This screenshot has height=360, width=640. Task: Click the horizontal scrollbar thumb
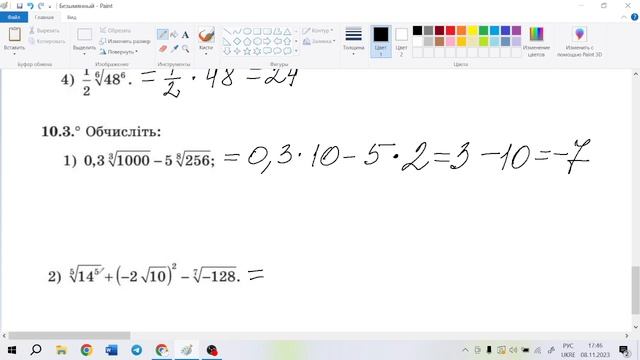[69, 336]
